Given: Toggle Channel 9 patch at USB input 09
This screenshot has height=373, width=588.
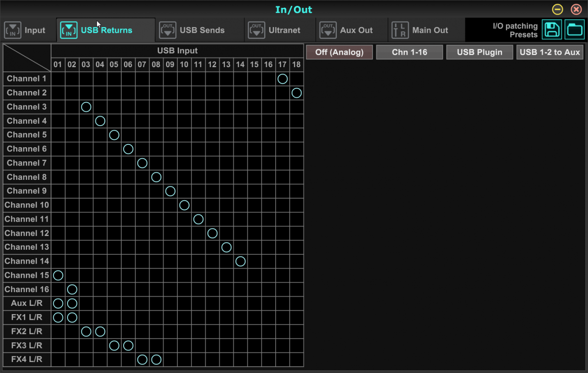Looking at the screenshot, I should (170, 191).
